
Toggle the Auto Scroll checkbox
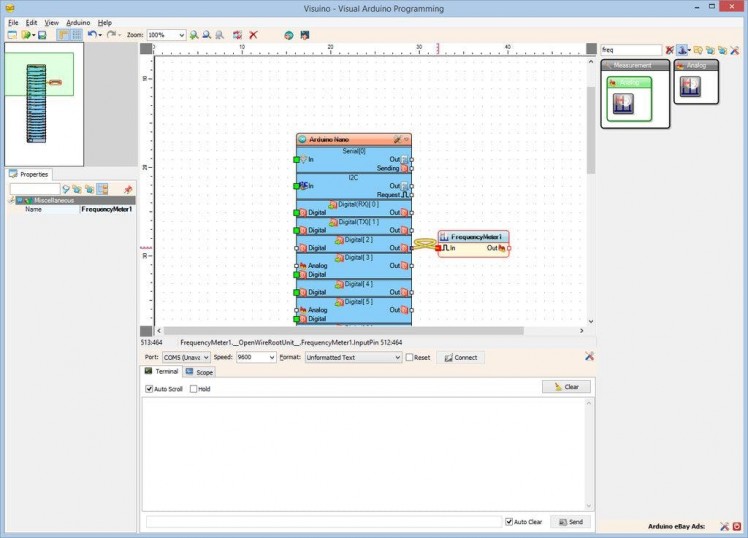[149, 389]
